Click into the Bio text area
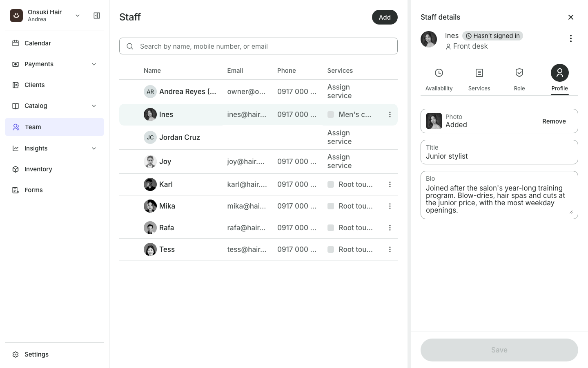The width and height of the screenshot is (588, 368). pyautogui.click(x=499, y=195)
